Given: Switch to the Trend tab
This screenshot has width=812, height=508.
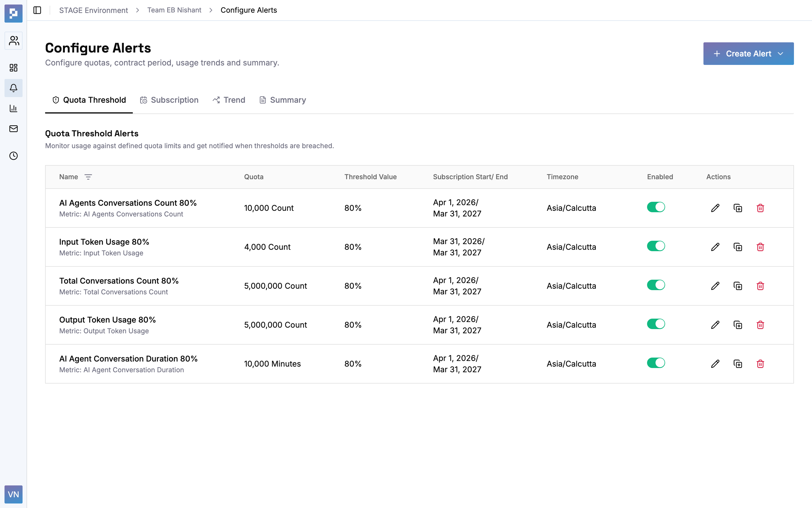Looking at the screenshot, I should 229,100.
